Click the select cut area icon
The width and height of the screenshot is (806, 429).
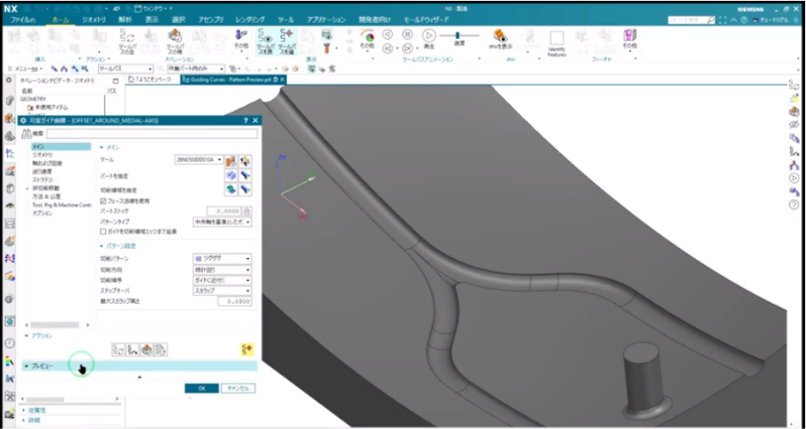pos(231,190)
